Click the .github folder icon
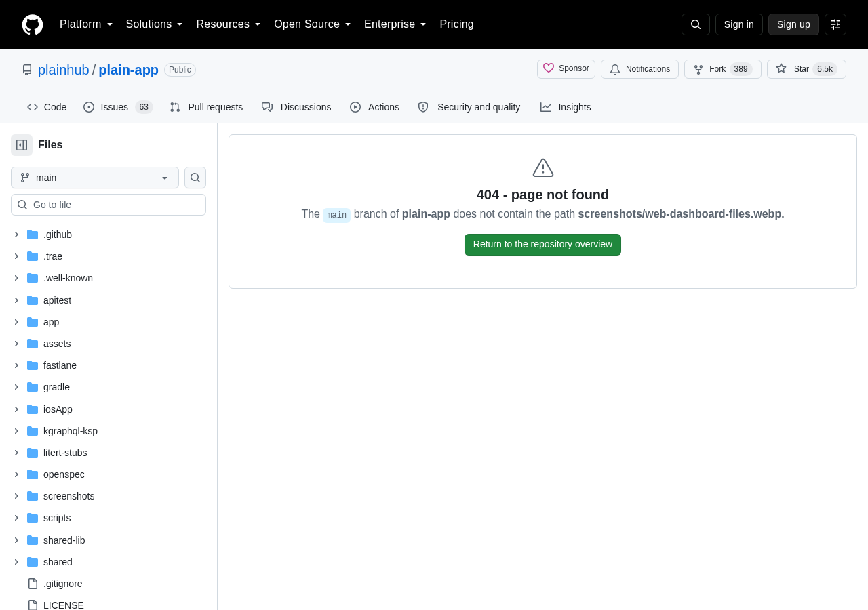This screenshot has width=868, height=610. click(x=33, y=235)
